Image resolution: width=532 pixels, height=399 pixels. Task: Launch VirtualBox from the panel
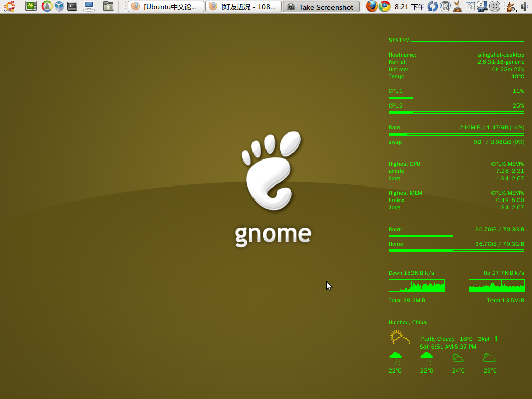(x=59, y=6)
